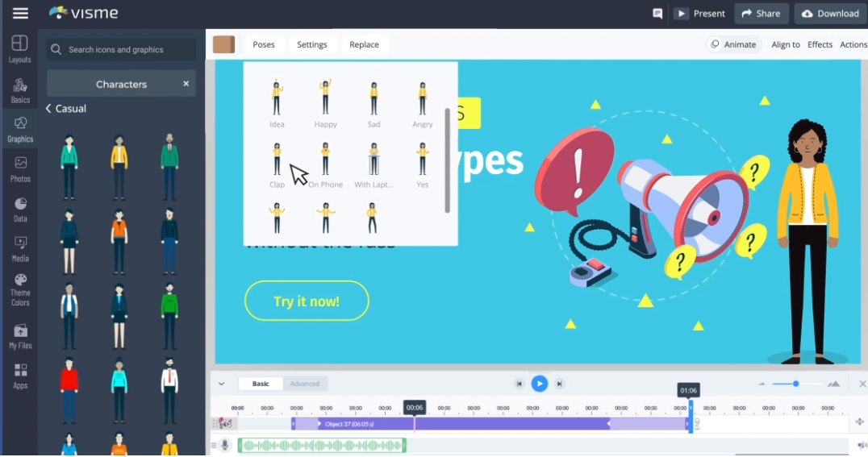This screenshot has width=868, height=457.
Task: Select the On Phone pose
Action: 326,165
